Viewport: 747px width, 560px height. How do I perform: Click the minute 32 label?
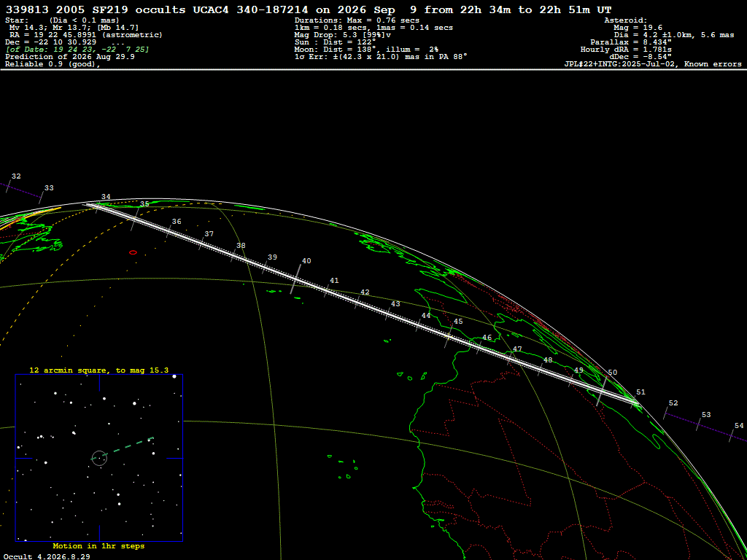click(x=16, y=176)
